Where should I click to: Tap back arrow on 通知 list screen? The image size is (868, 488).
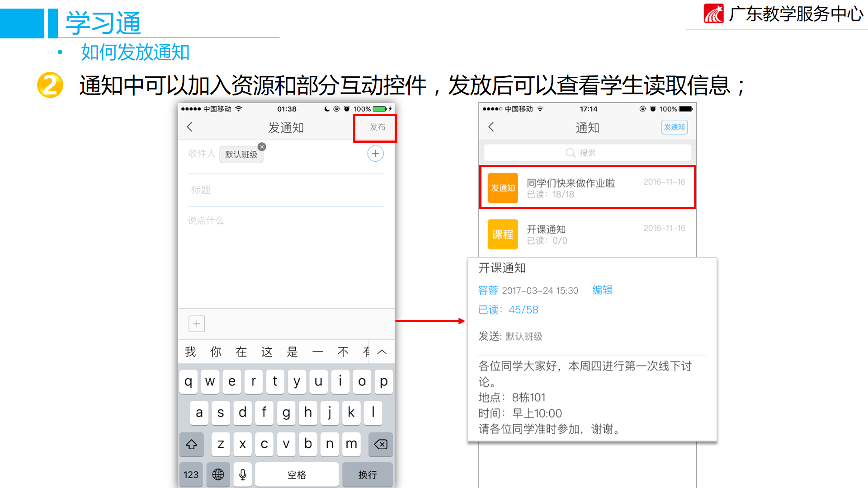click(x=491, y=127)
